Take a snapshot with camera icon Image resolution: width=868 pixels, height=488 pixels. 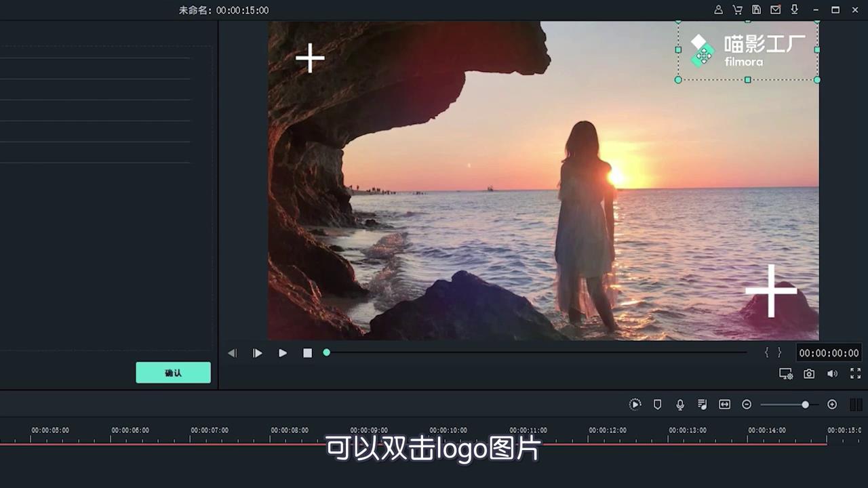click(809, 373)
